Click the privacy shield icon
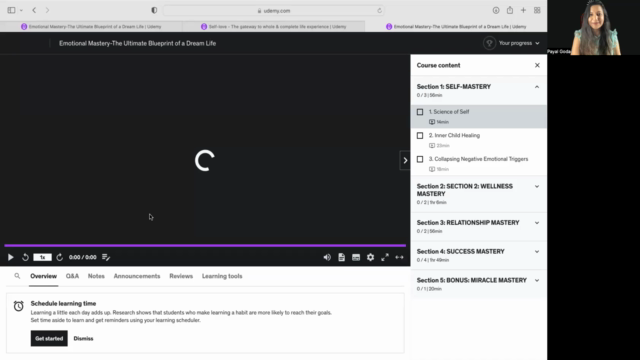The image size is (640, 360). coord(154,10)
